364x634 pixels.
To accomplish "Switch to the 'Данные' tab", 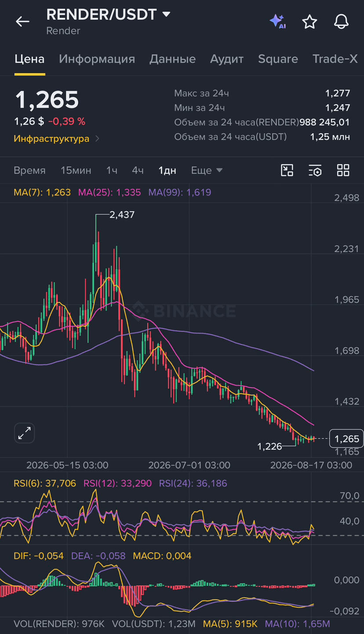I will (172, 59).
